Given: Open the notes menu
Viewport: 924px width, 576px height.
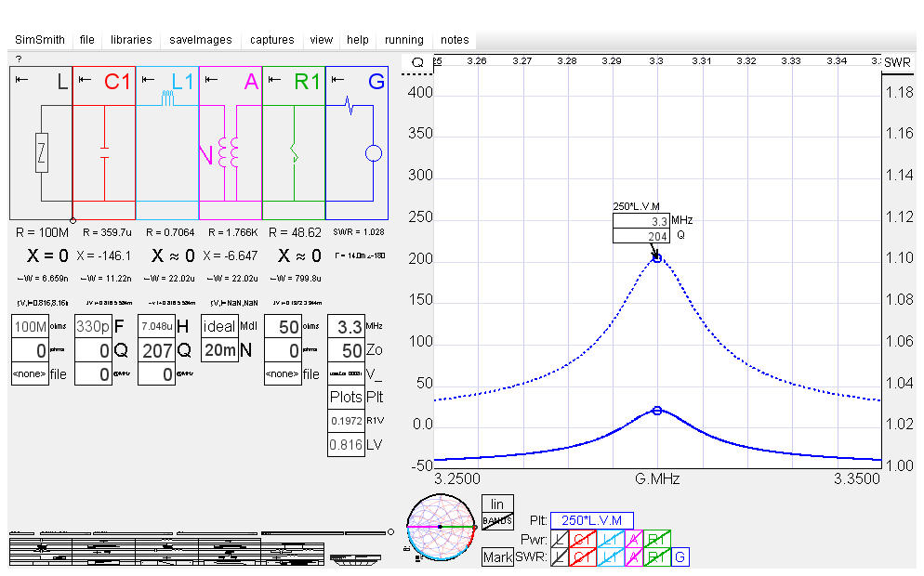Looking at the screenshot, I should point(455,39).
